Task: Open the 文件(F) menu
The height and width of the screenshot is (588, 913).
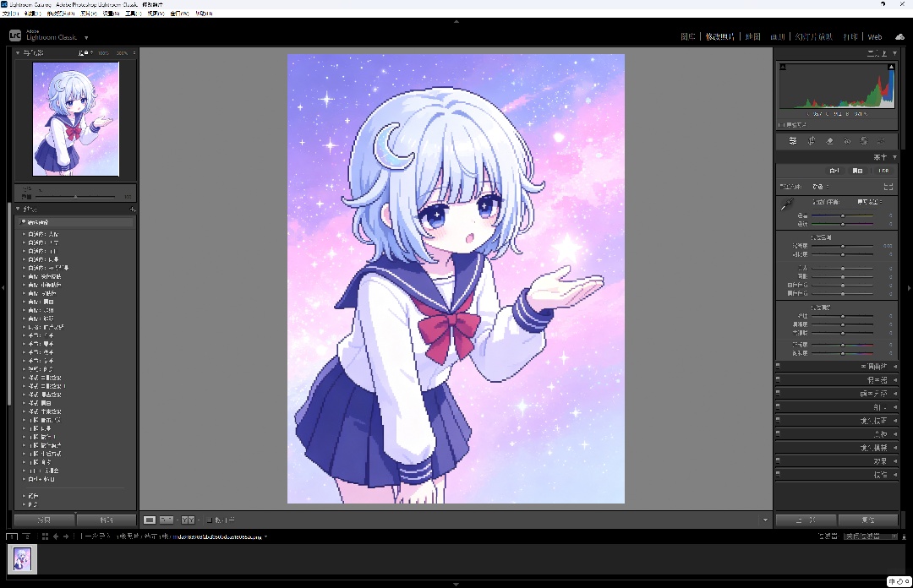Action: (10, 14)
